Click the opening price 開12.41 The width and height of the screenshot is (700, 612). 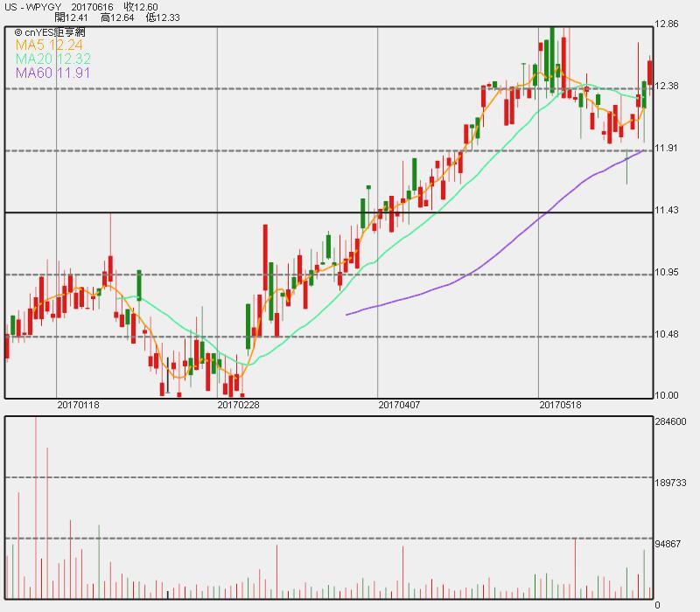72,17
